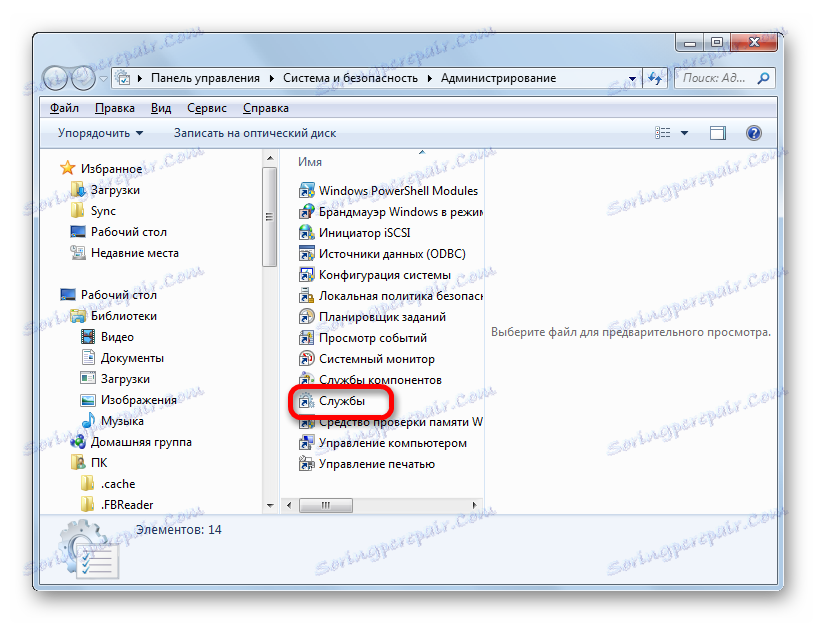Select the Системный монитор icon

[306, 358]
